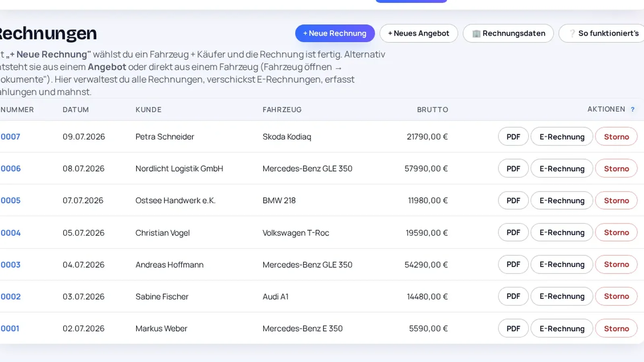Select the vehicle cell Audi A1
644x362 pixels.
pyautogui.click(x=275, y=296)
